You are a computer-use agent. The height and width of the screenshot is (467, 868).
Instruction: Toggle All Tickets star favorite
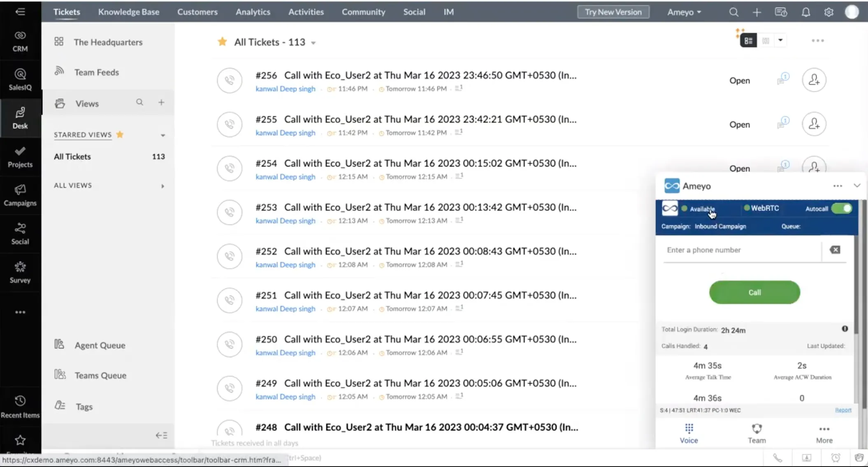222,42
